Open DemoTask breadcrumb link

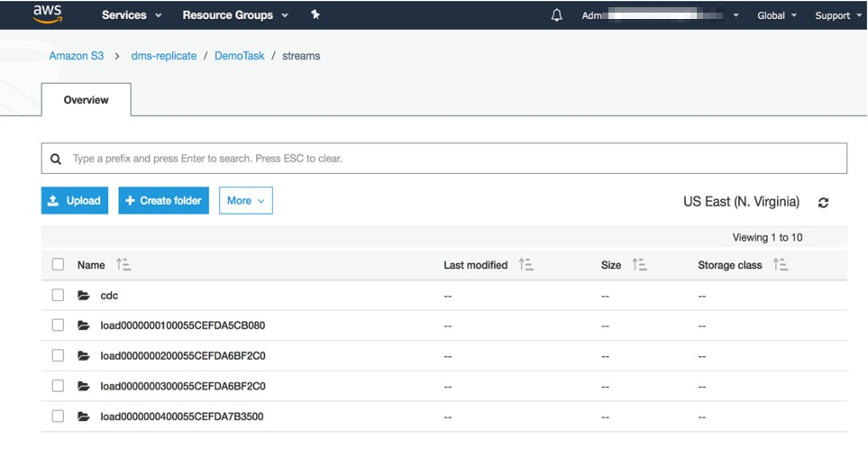pos(240,56)
